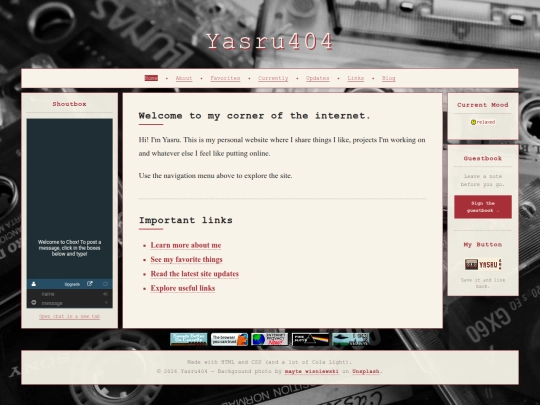Click the 'Important links' heading
Viewport: 540px width, 405px height.
(x=186, y=220)
